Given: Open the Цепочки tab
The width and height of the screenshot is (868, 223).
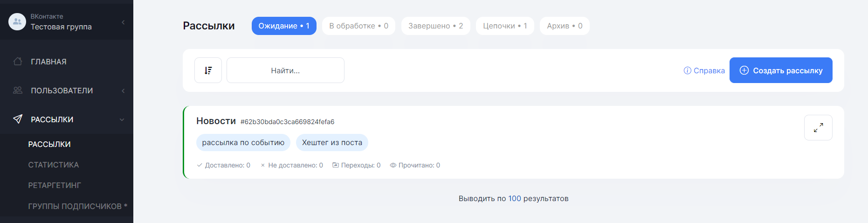Looking at the screenshot, I should [505, 26].
